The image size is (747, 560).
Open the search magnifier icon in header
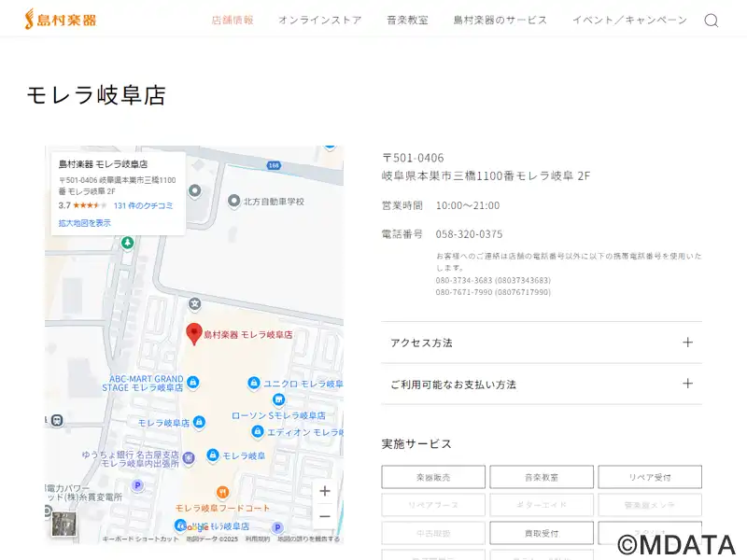712,21
